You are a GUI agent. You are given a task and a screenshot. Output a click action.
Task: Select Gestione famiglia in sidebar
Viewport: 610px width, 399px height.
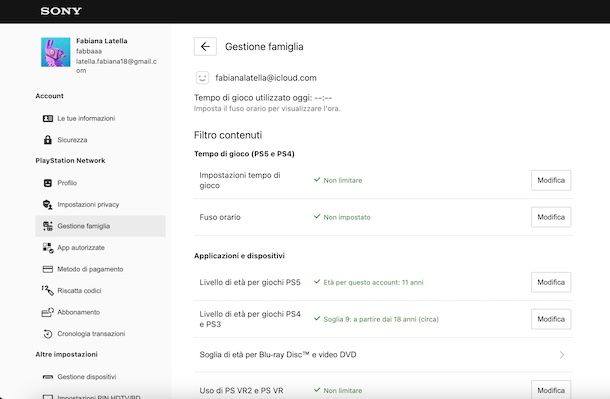100,226
